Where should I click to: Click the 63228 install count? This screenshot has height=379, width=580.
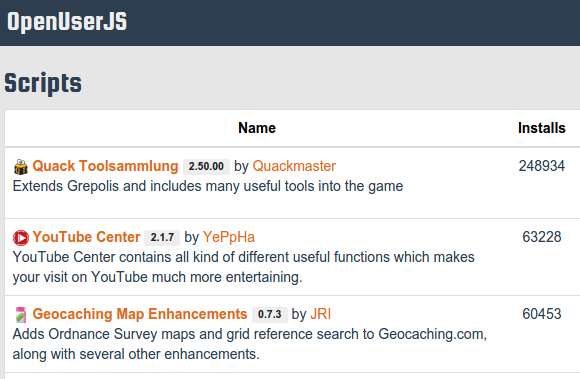542,237
